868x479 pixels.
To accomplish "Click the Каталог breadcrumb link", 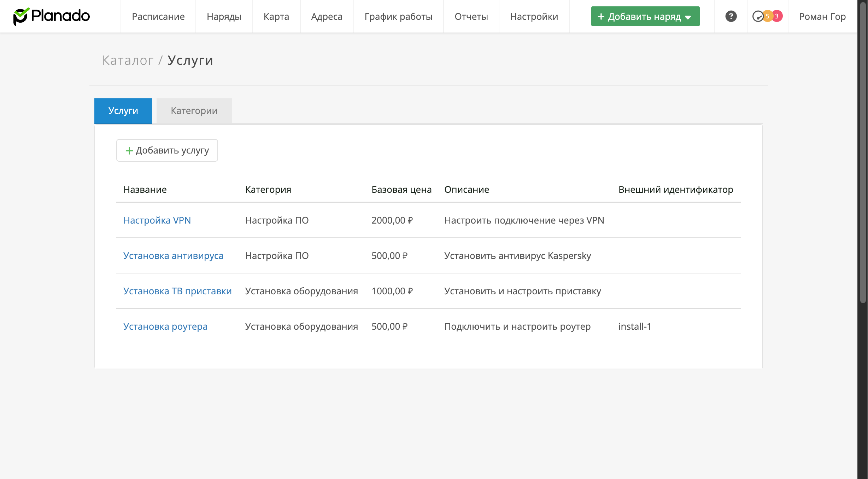I will [128, 60].
